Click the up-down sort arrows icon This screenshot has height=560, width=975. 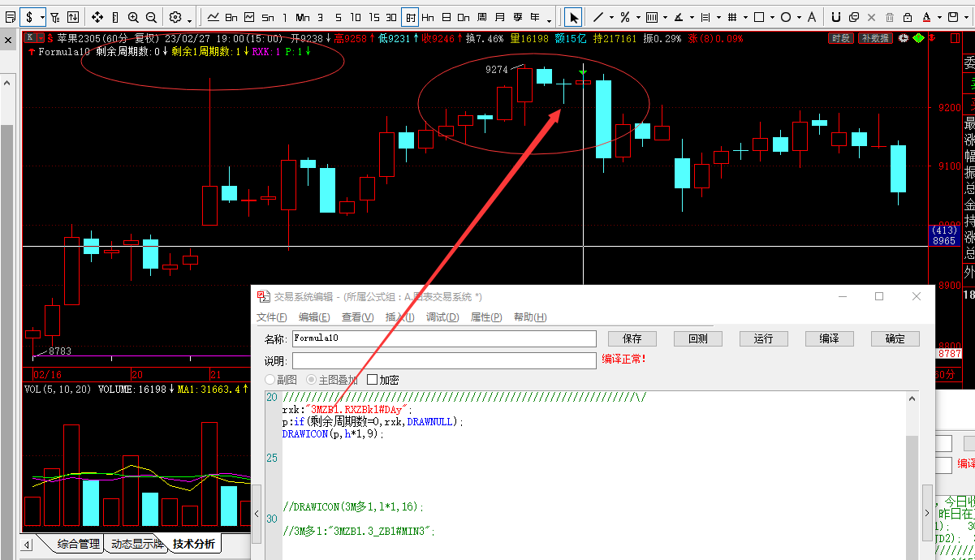coord(73,17)
